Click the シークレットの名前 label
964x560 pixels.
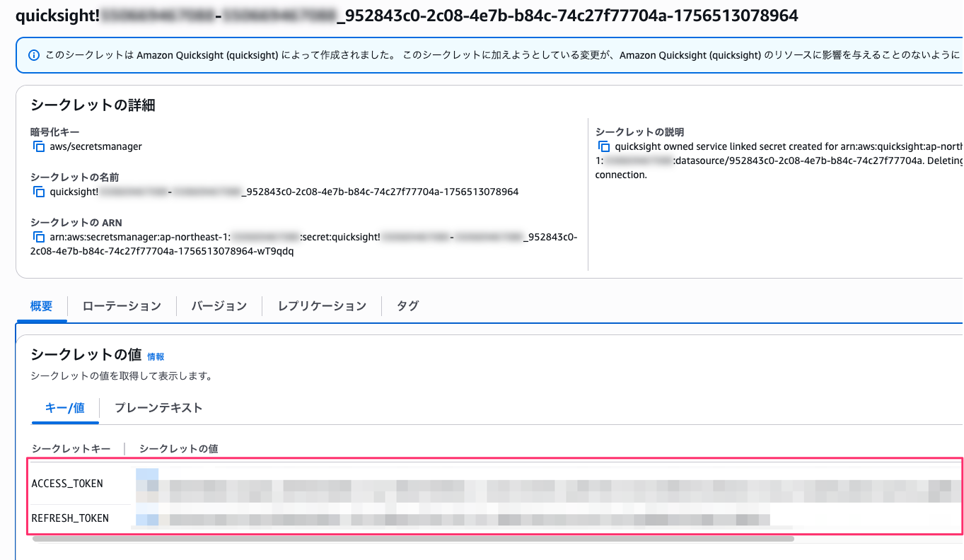(74, 177)
